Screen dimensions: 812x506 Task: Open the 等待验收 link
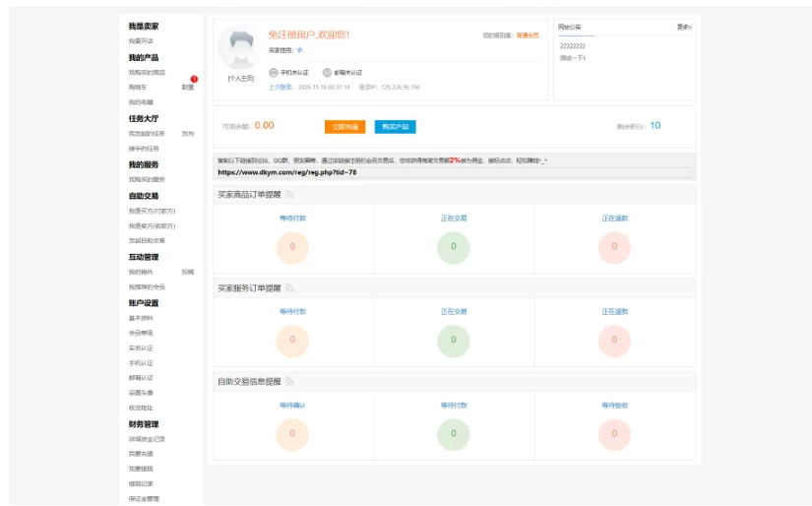click(x=615, y=406)
